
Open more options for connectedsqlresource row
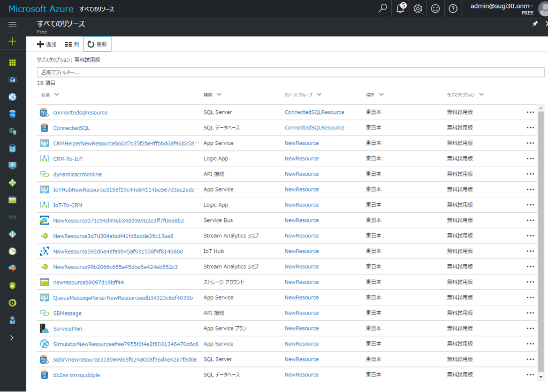(x=530, y=112)
